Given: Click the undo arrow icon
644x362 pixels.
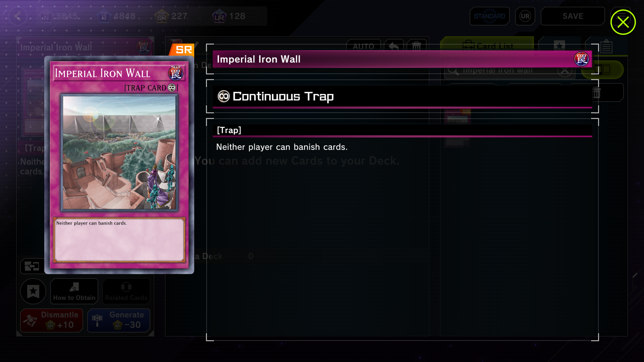Looking at the screenshot, I should tap(394, 46).
